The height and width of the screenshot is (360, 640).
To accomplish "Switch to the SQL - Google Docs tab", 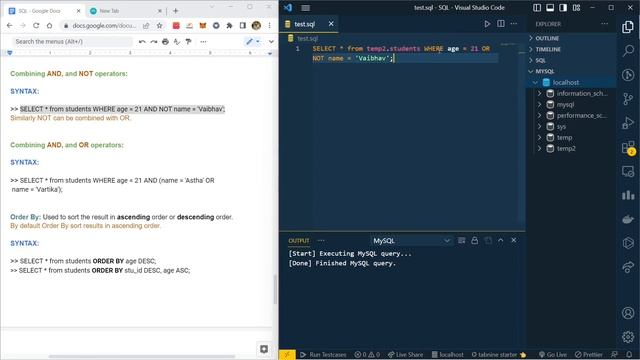I will click(44, 11).
